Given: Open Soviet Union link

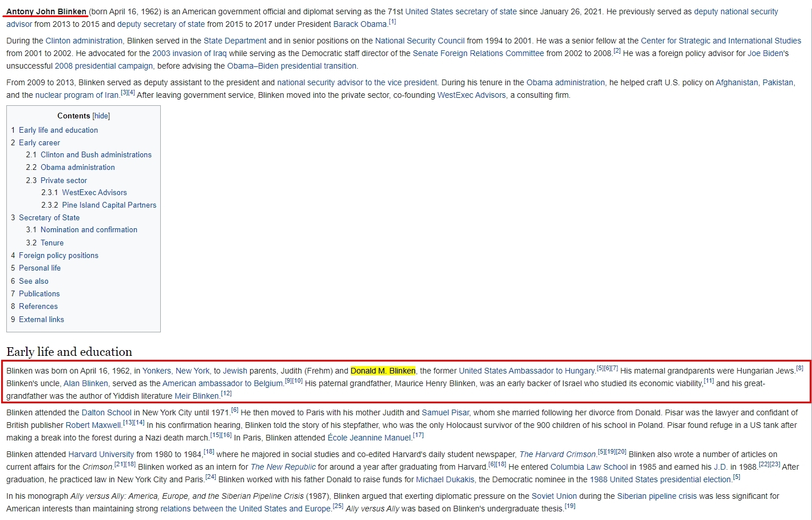Looking at the screenshot, I should (554, 496).
